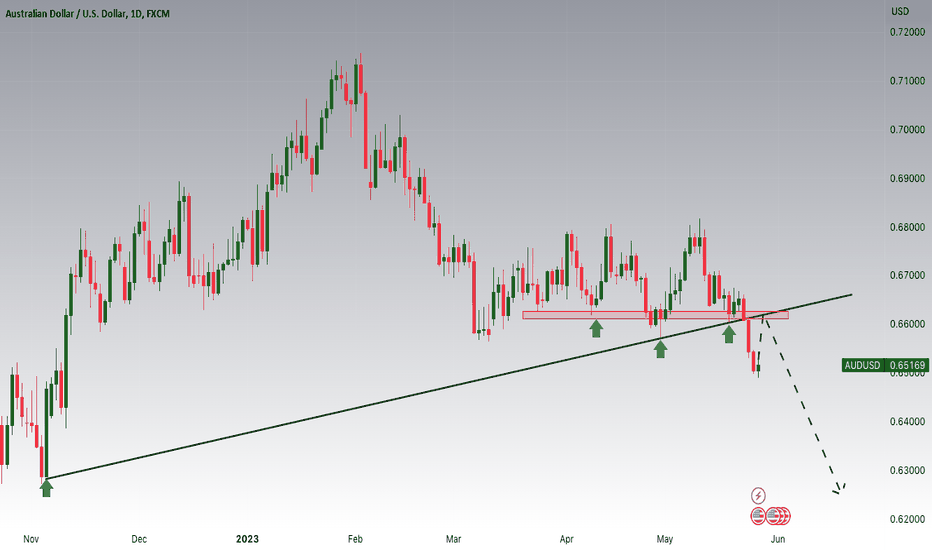Viewport: 932px width, 550px height.
Task: Click the 2023 label on time axis
Action: pos(247,539)
